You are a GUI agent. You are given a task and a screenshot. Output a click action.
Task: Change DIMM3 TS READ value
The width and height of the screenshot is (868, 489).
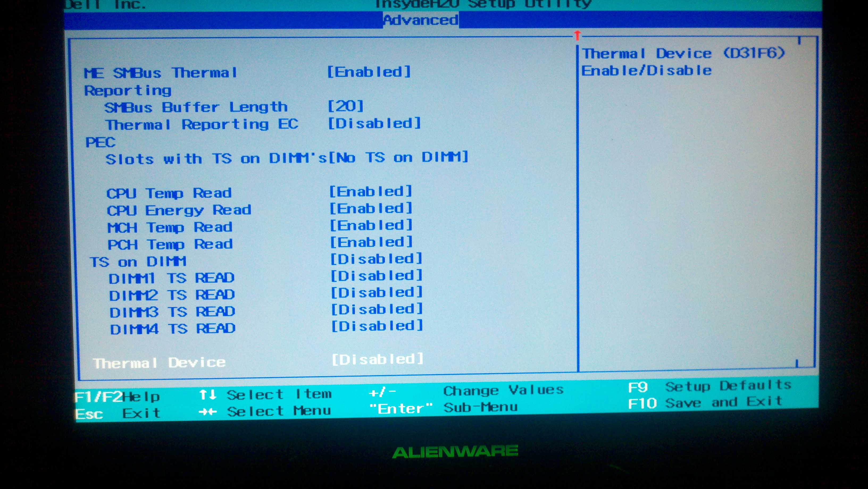pos(377,309)
